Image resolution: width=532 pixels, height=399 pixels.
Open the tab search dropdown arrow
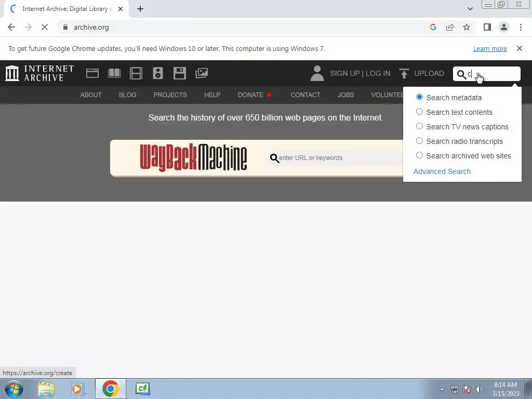470,9
